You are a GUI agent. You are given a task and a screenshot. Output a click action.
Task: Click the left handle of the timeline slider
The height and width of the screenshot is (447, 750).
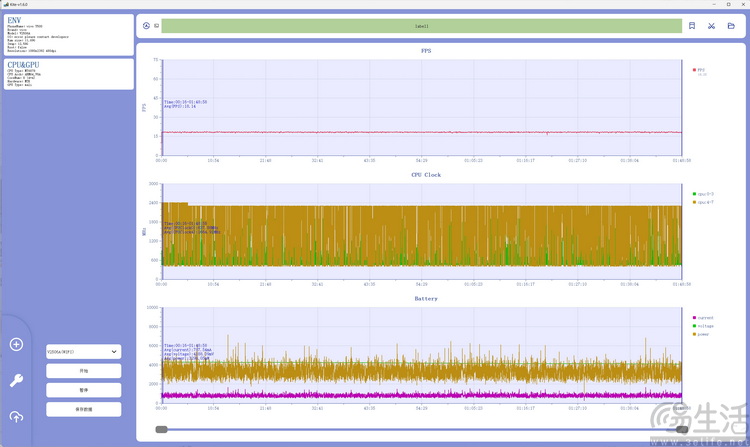162,430
